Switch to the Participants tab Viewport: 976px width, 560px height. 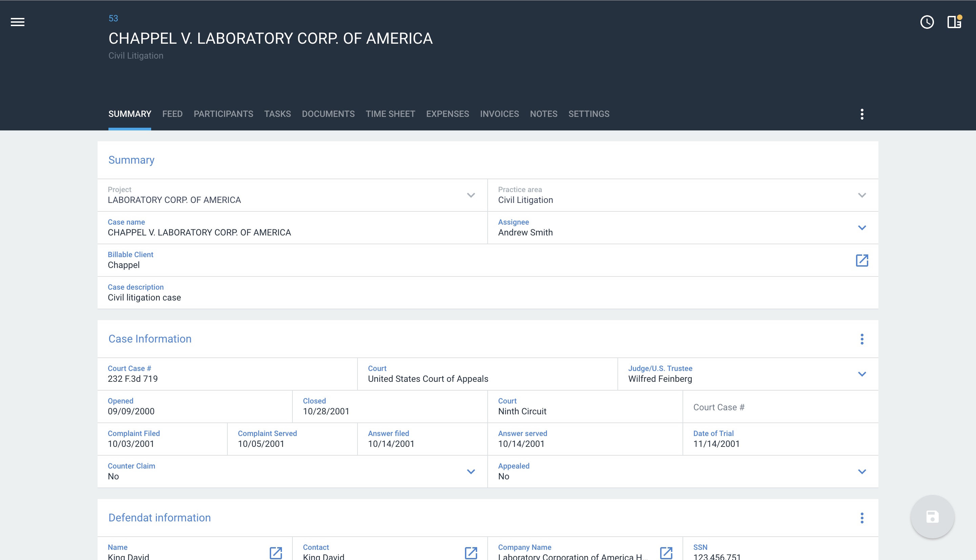pos(223,114)
